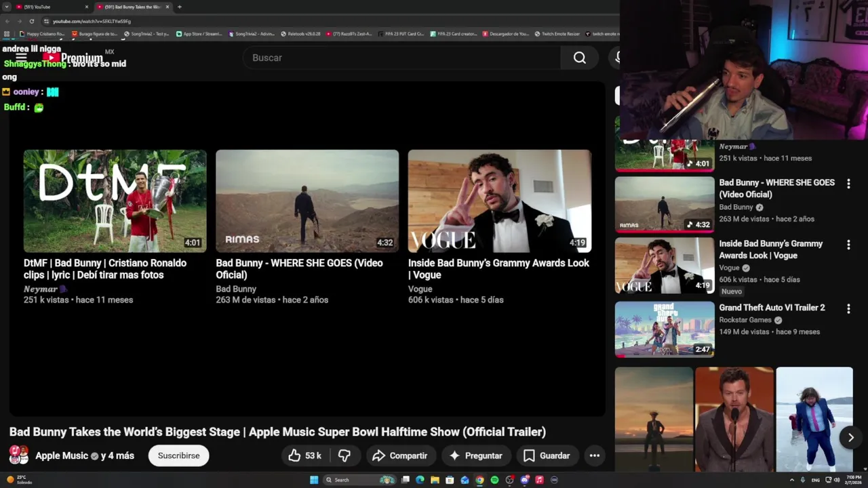Open the WHERE SHE GOES endscreen thumbnail

[307, 201]
